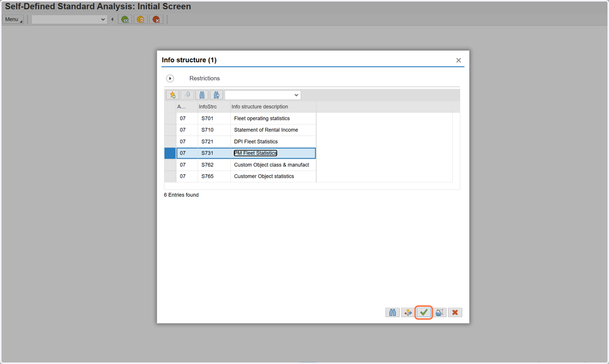Select 'DPI Fleet Statistics' entry
Screen dimensions: 609x364
[273, 142]
